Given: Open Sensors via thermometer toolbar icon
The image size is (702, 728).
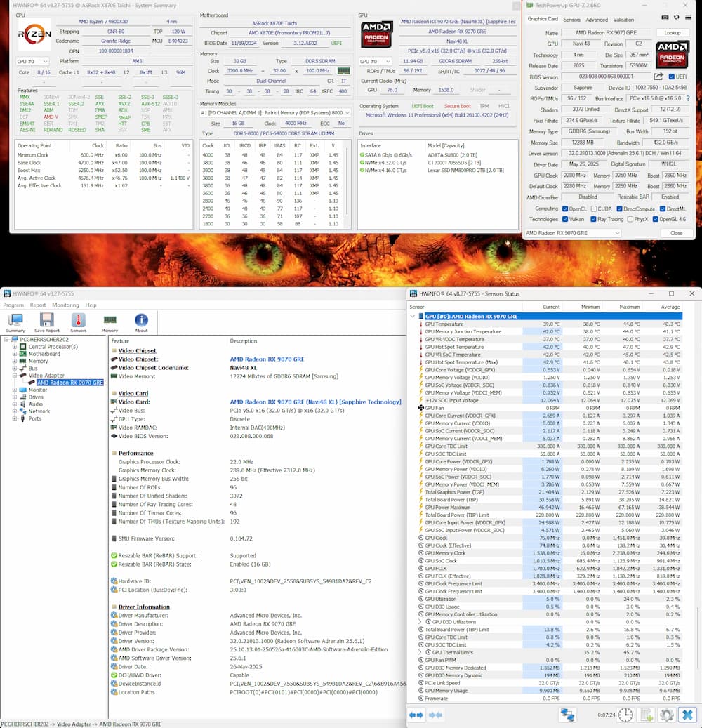Looking at the screenshot, I should (79, 322).
